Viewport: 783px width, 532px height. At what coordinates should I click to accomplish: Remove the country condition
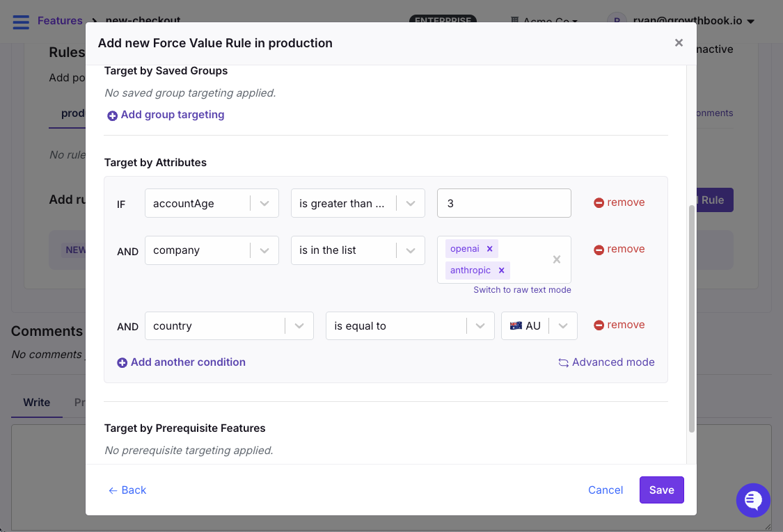(619, 325)
